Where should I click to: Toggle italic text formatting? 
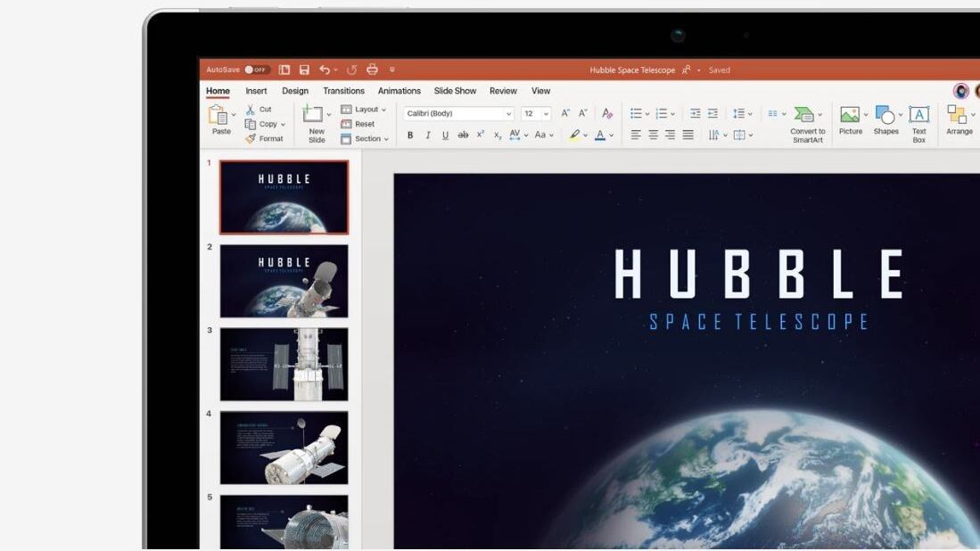point(428,136)
